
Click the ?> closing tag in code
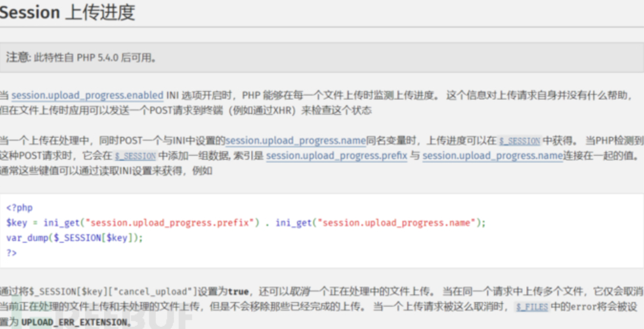(x=11, y=253)
